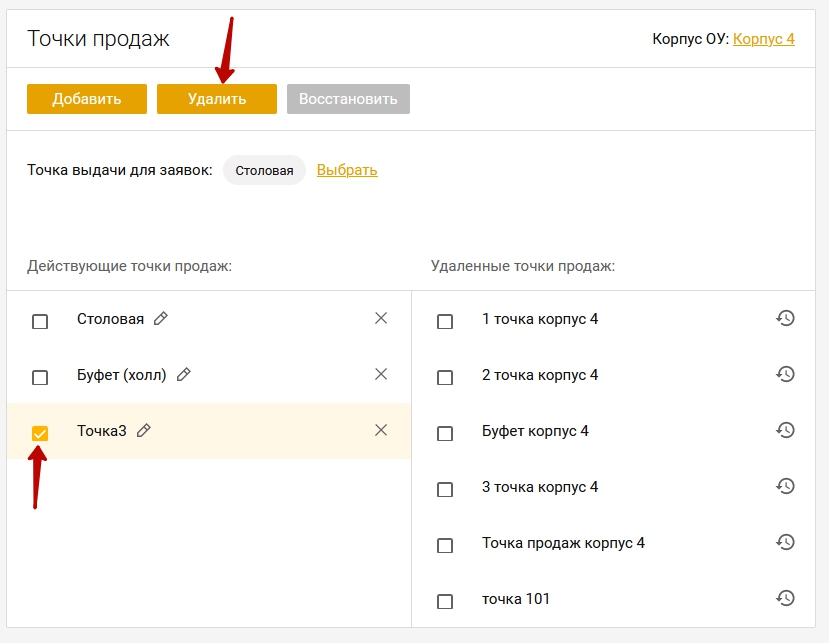Click the Добавить button
Image resolution: width=829 pixels, height=643 pixels.
point(87,99)
